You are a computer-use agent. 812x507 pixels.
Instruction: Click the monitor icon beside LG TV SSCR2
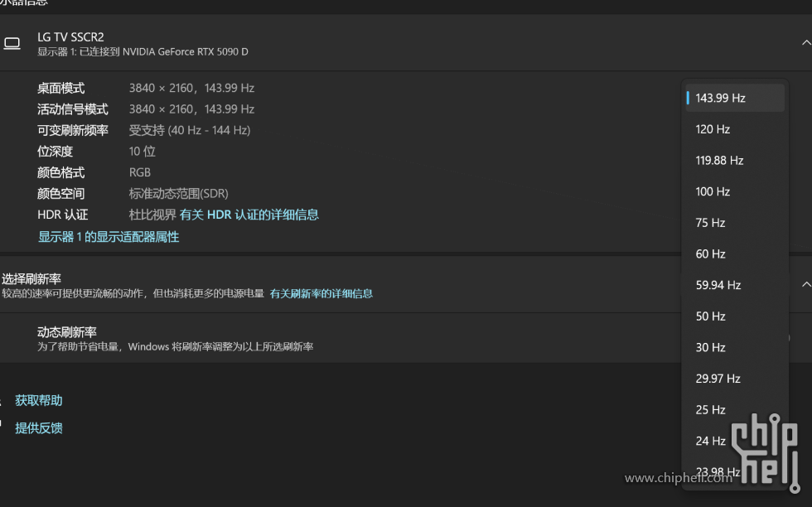[x=12, y=43]
